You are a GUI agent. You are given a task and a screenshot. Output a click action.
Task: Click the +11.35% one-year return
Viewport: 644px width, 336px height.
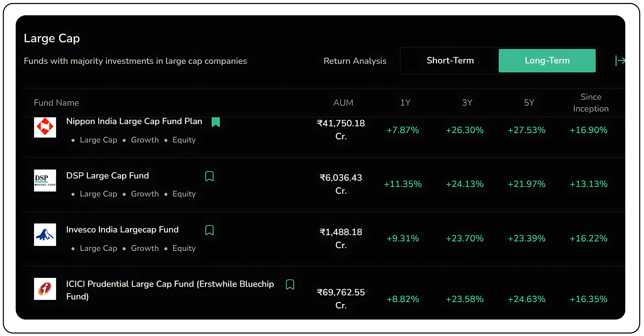click(403, 184)
